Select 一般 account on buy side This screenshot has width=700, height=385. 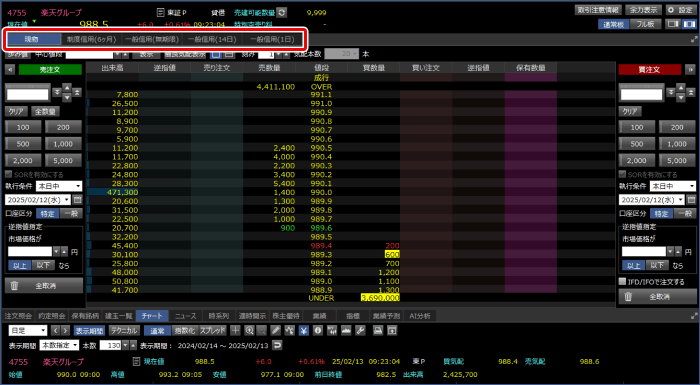(685, 213)
